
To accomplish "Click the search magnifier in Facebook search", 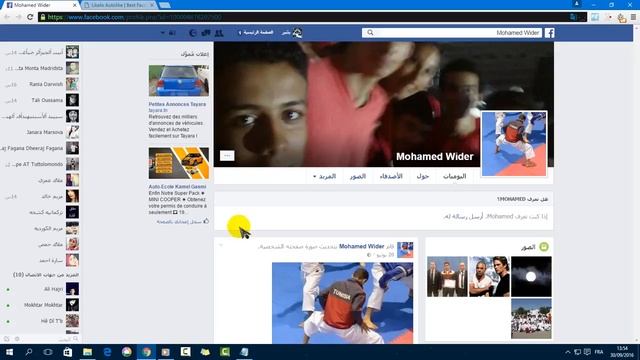I will [x=370, y=33].
